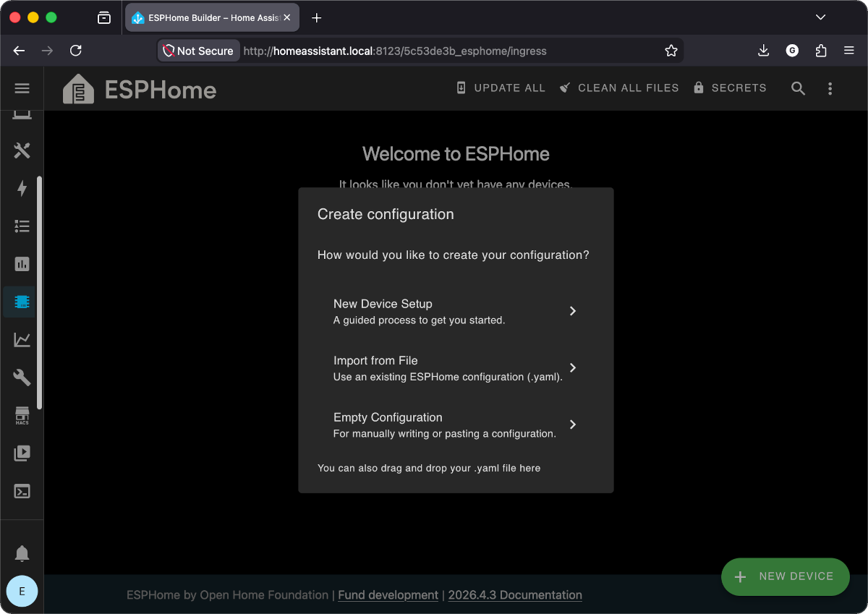Expand the list-all-tabs chevron
Screen dimensions: 868x614
click(820, 17)
